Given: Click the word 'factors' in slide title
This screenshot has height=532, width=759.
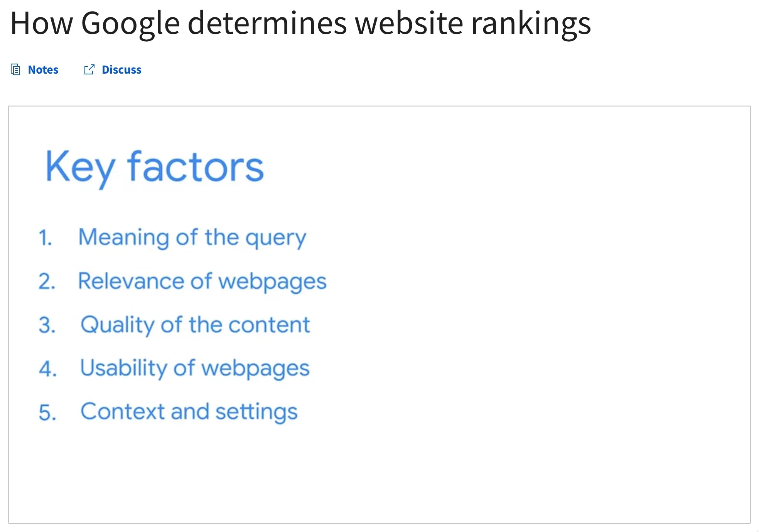Looking at the screenshot, I should click(195, 168).
